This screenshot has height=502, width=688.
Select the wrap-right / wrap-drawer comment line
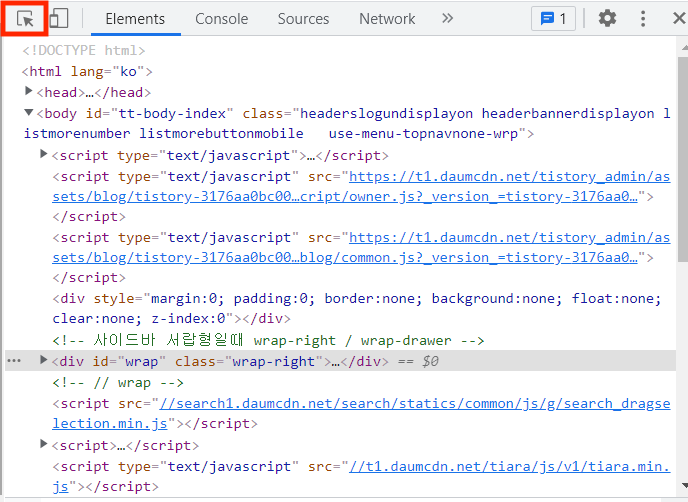coord(268,341)
